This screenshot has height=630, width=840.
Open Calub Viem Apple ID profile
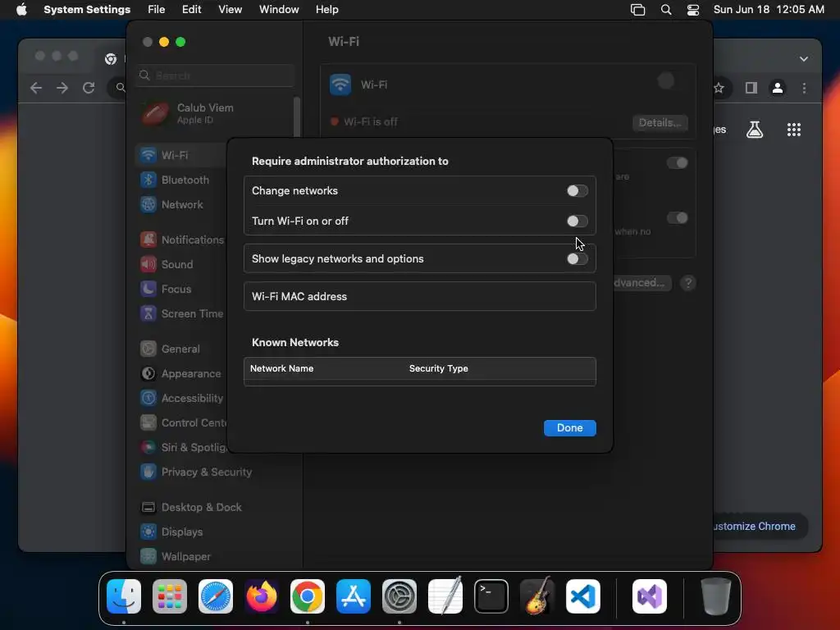tap(188, 113)
